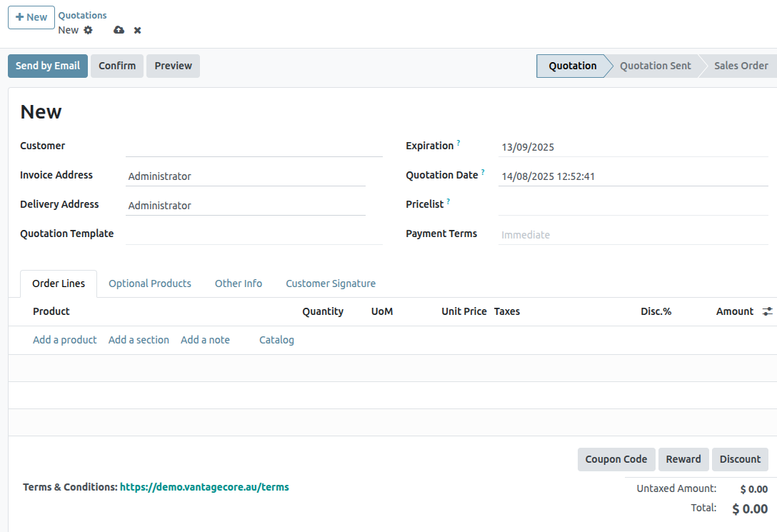
Task: Select the Quotation Sent status stage
Action: pos(655,66)
